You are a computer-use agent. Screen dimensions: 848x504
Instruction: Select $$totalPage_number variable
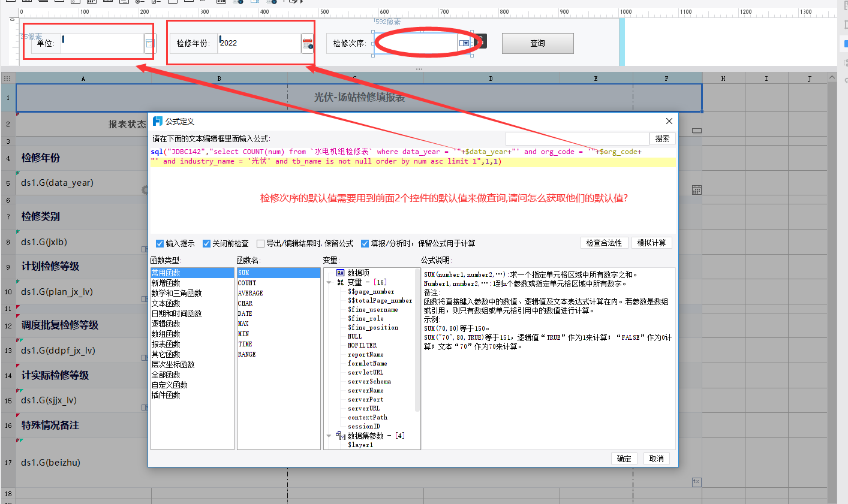tap(380, 300)
